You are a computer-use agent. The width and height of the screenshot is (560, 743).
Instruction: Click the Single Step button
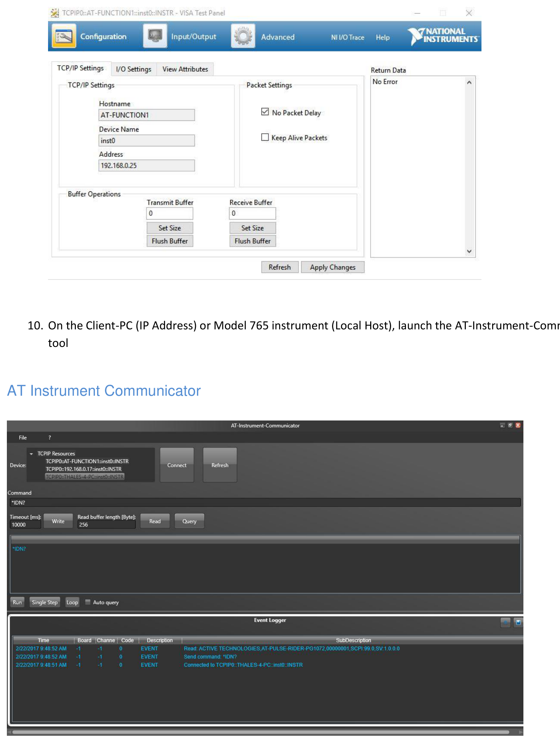pyautogui.click(x=45, y=602)
